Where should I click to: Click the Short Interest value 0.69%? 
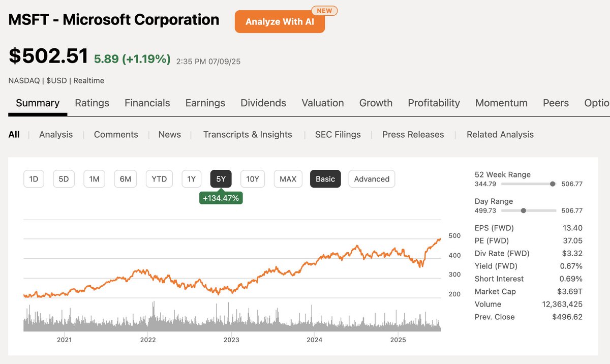[x=570, y=279]
